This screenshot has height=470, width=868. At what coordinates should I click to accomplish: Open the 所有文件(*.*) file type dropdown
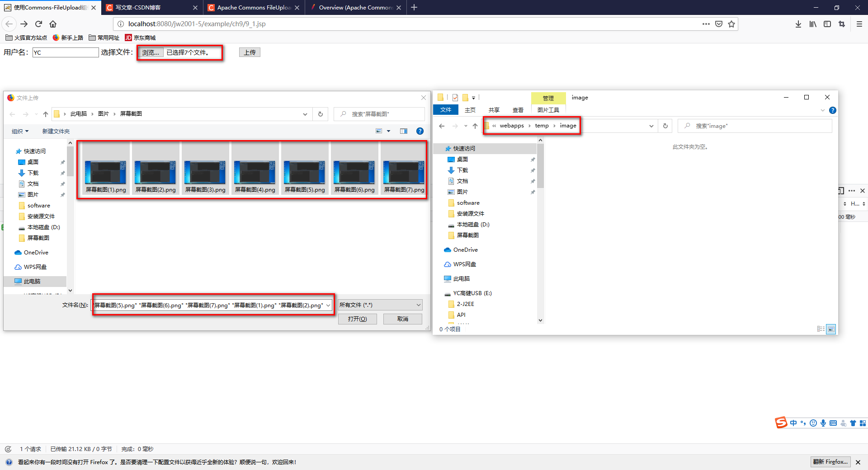pyautogui.click(x=379, y=305)
